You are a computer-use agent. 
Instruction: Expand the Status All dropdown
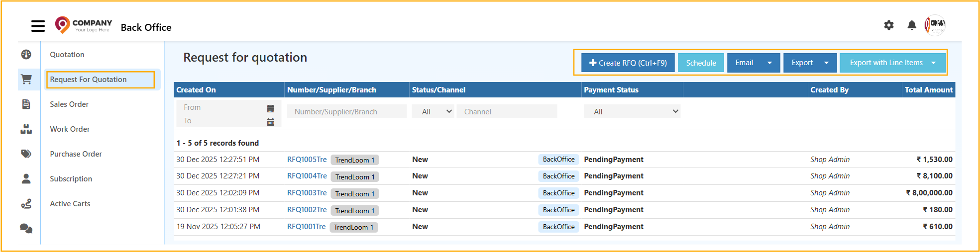pos(433,112)
